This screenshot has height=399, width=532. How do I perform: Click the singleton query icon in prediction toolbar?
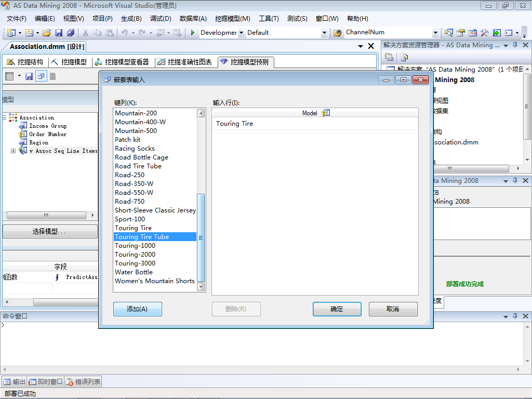tap(41, 76)
